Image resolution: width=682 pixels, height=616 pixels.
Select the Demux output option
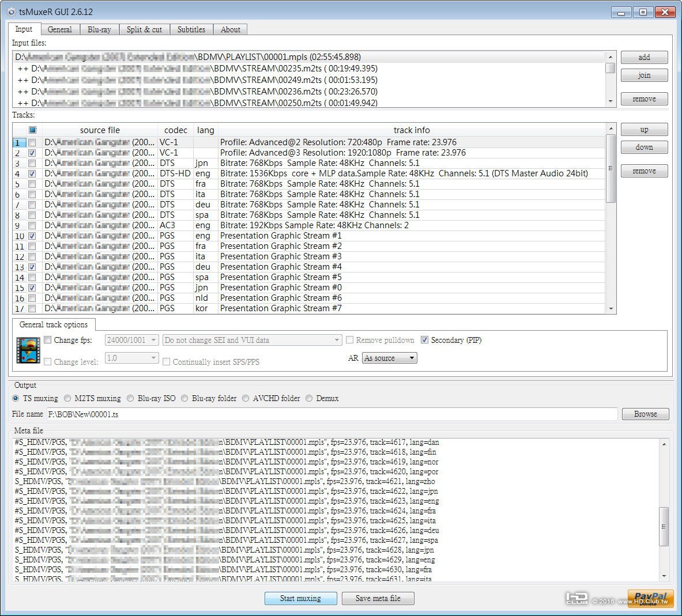[309, 398]
